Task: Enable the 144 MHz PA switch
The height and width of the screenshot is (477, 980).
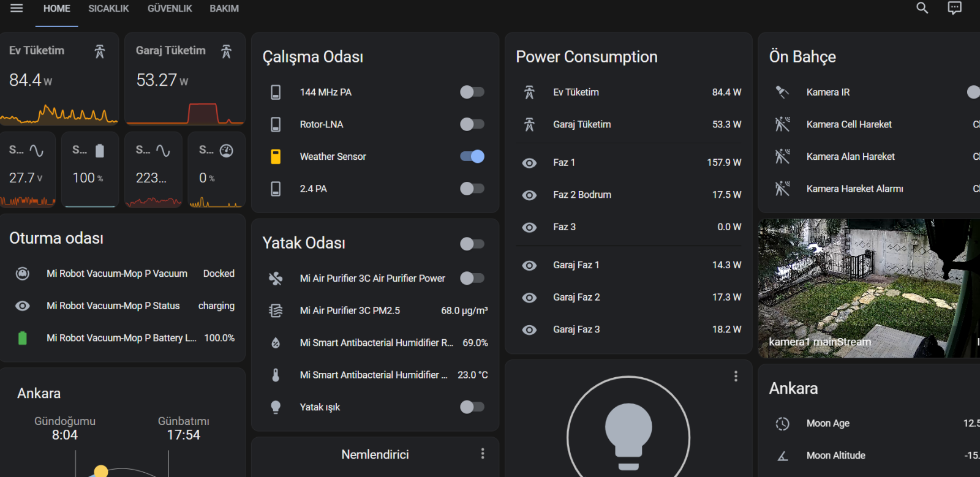Action: click(472, 92)
